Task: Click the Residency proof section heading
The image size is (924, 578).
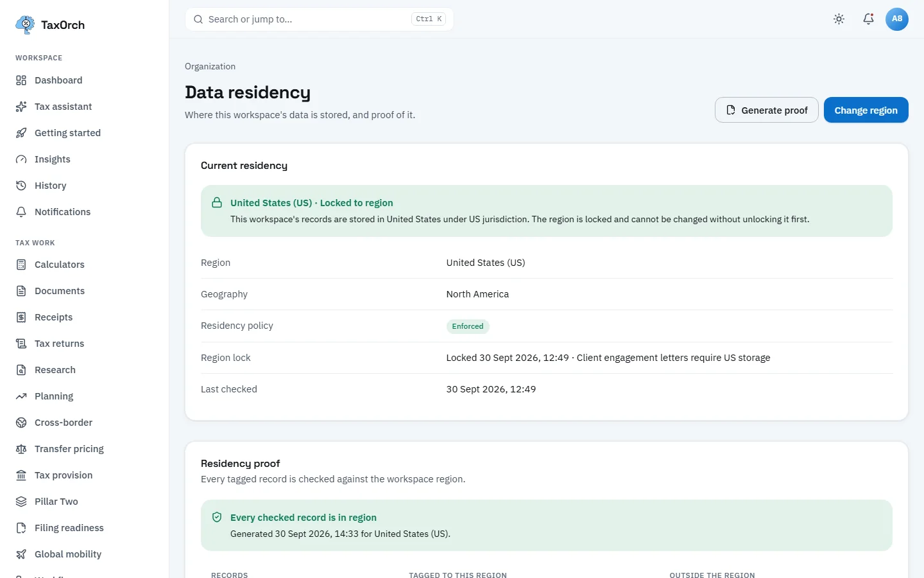Action: [241, 464]
